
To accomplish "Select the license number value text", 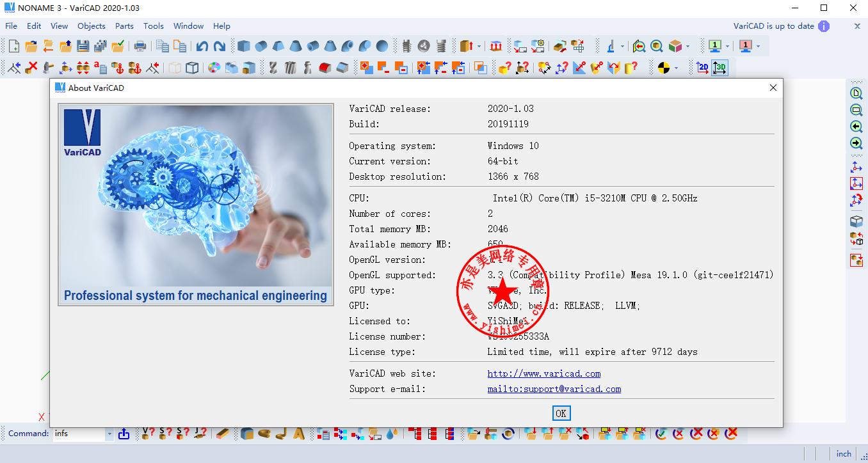I will [518, 336].
